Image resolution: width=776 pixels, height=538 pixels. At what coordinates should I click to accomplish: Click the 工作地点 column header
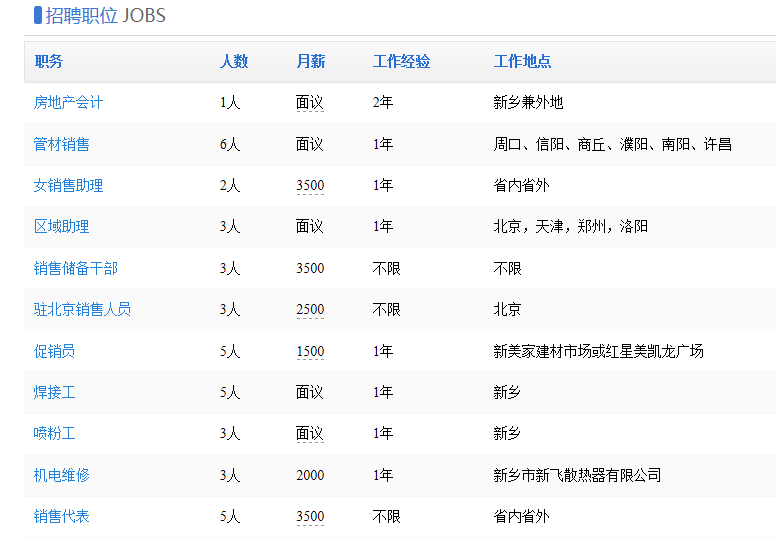tap(522, 61)
